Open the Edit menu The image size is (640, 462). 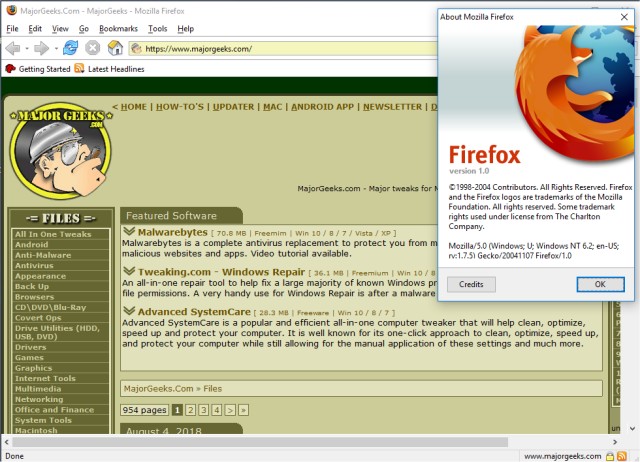tap(35, 29)
